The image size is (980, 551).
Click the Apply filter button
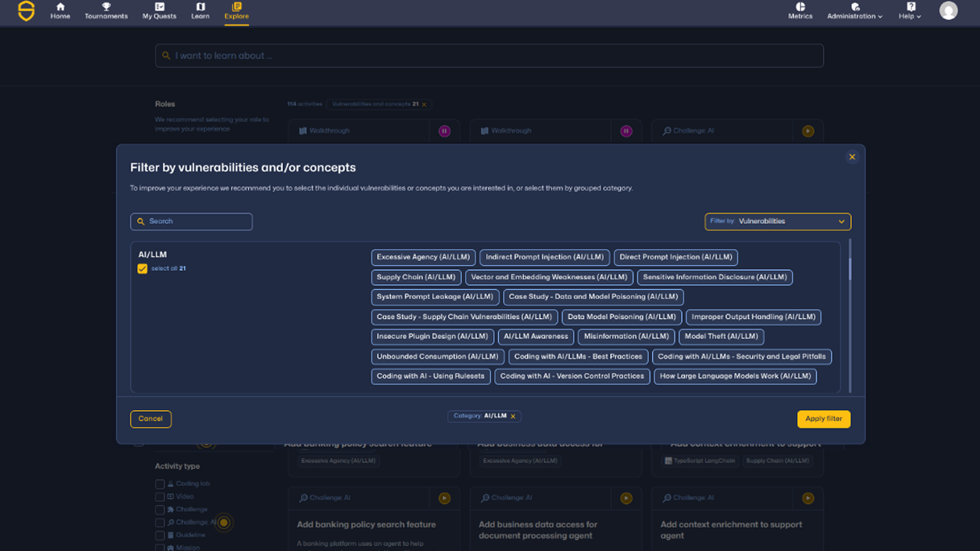point(823,419)
